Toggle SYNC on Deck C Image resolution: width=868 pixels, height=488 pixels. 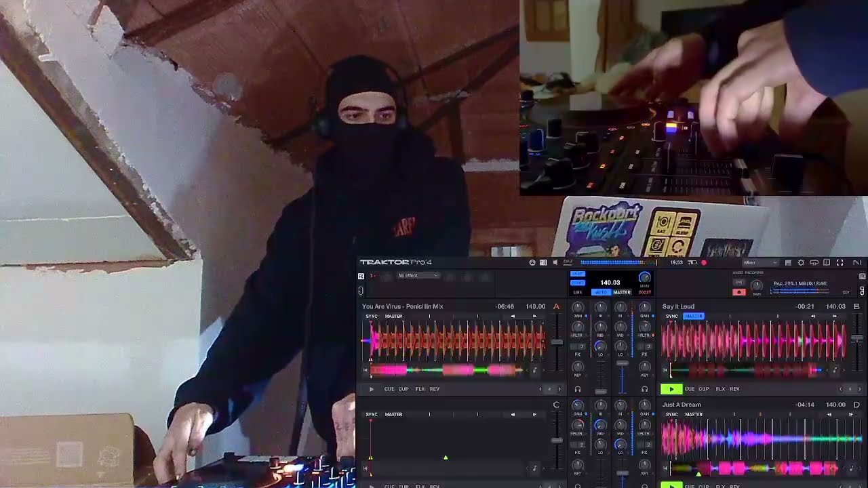coord(372,414)
